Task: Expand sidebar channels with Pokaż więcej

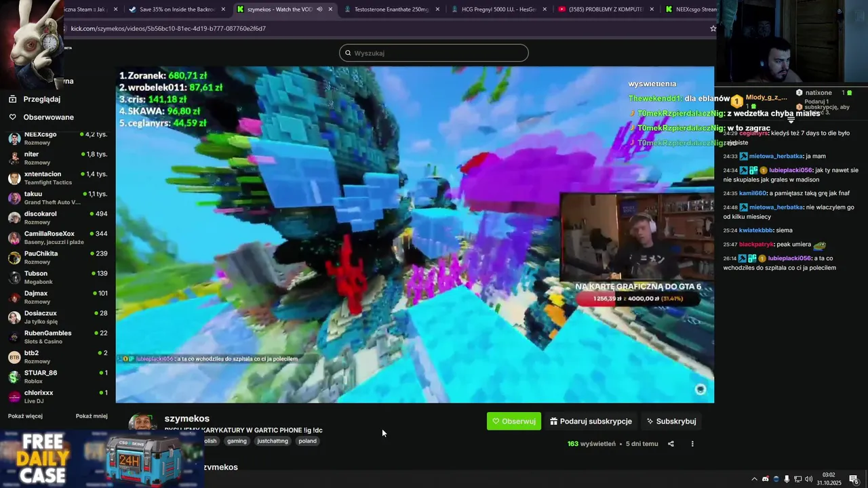Action: (25, 416)
